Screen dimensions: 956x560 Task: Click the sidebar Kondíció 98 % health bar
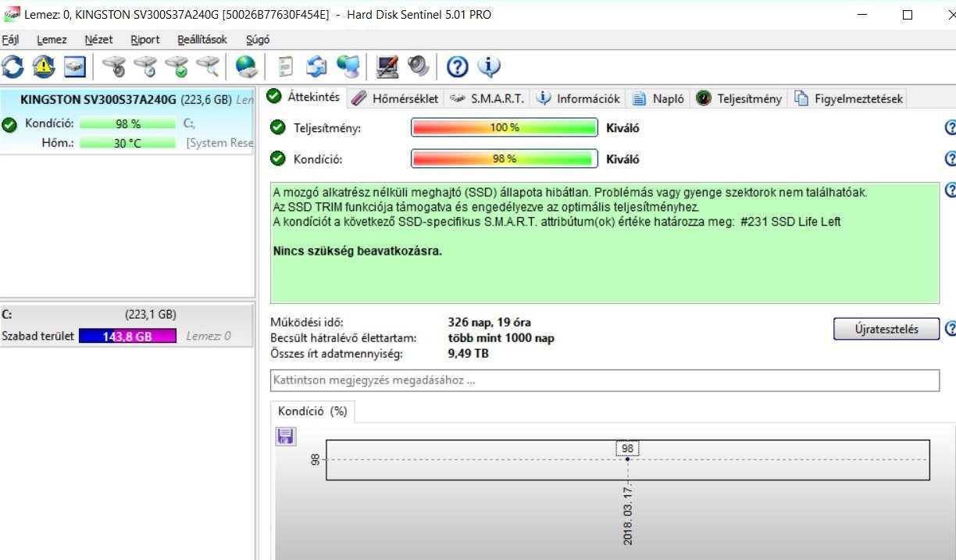127,123
